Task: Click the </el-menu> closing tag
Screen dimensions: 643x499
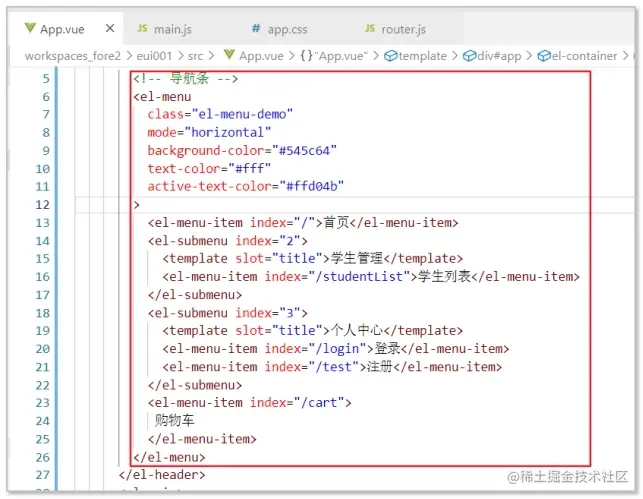Action: tap(169, 457)
